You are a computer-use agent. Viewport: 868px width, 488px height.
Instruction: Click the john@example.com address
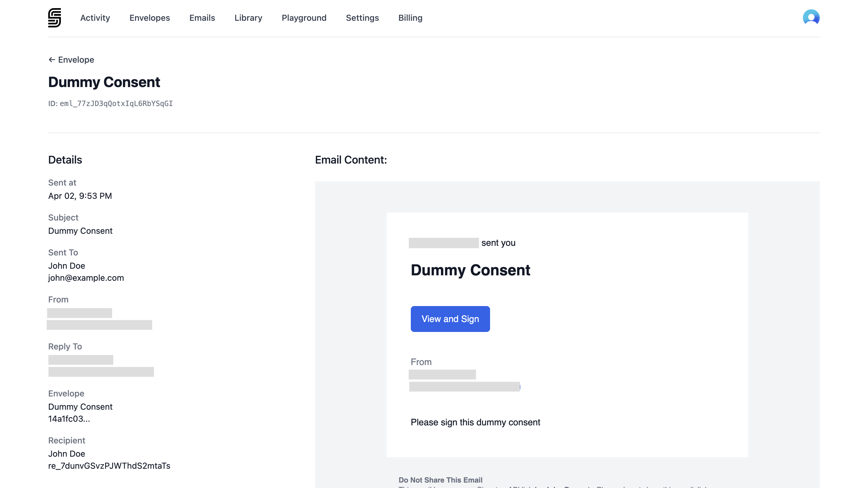point(86,278)
